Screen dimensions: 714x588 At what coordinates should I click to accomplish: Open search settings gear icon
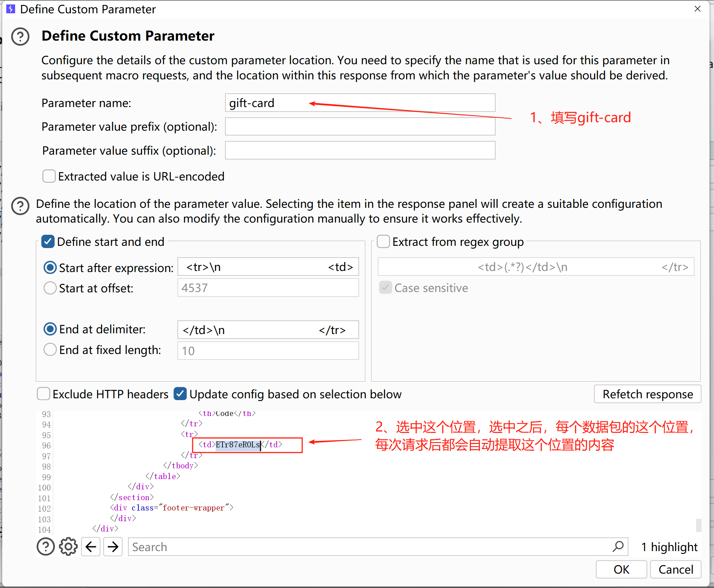(68, 547)
